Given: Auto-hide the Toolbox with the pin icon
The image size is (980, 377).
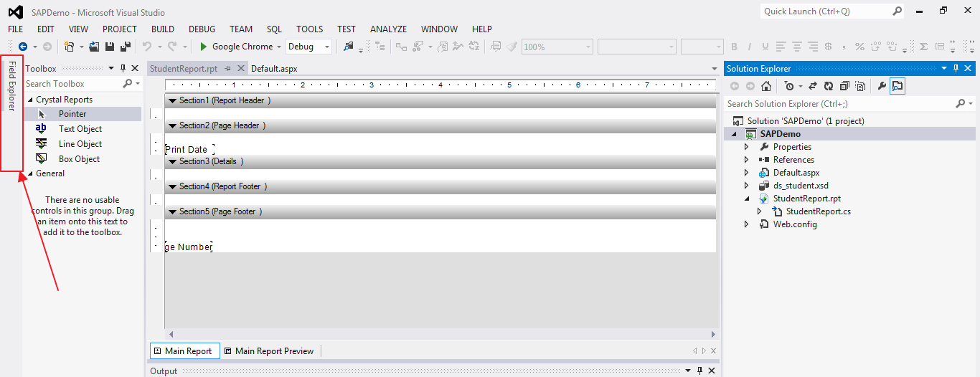Looking at the screenshot, I should click(x=123, y=69).
